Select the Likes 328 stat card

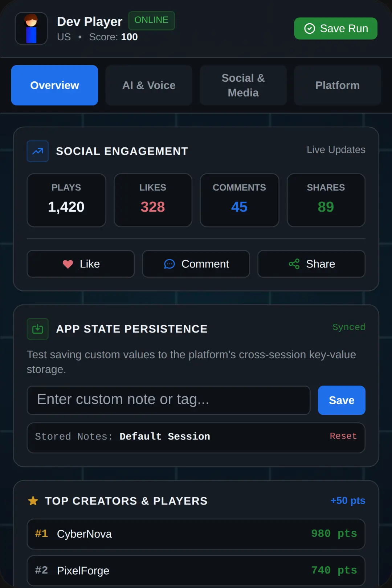pyautogui.click(x=153, y=200)
